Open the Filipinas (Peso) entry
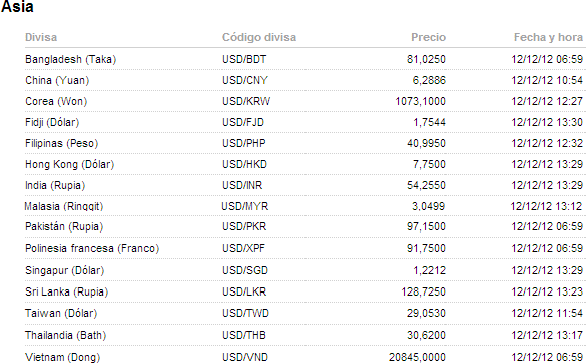The image size is (586, 363). (x=61, y=143)
